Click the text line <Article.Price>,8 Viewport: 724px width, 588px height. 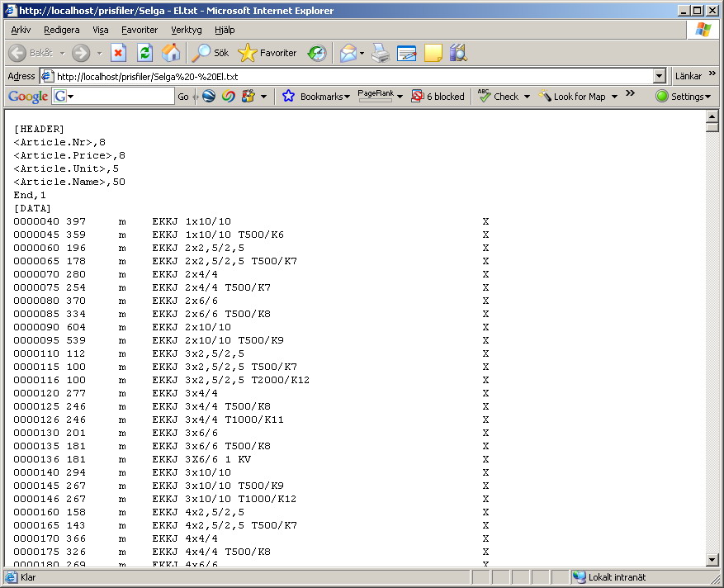[x=69, y=155]
